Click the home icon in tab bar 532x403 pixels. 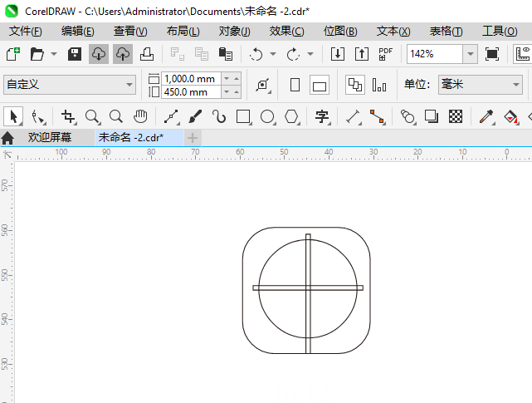pos(7,138)
